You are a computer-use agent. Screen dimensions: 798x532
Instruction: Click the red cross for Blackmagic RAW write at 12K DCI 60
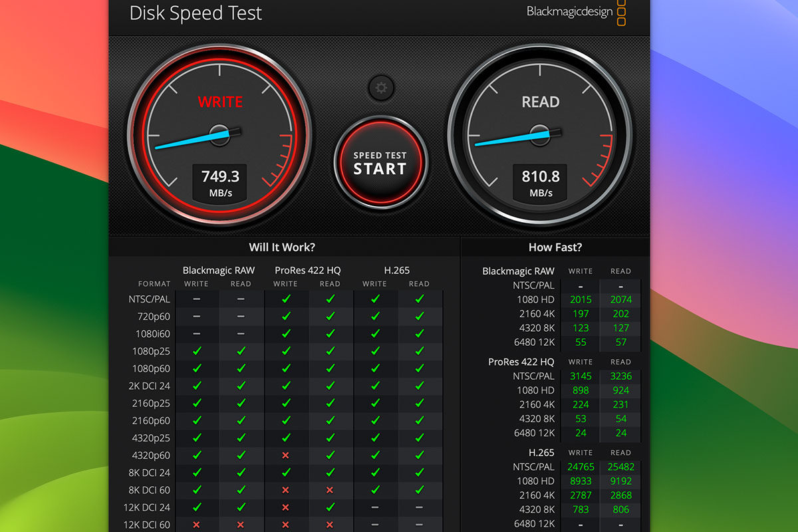pos(196,524)
